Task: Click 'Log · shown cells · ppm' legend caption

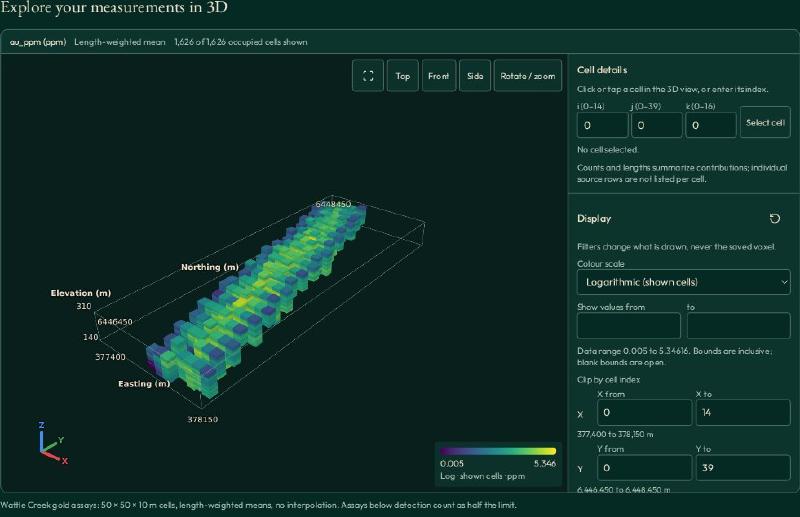Action: click(x=482, y=476)
